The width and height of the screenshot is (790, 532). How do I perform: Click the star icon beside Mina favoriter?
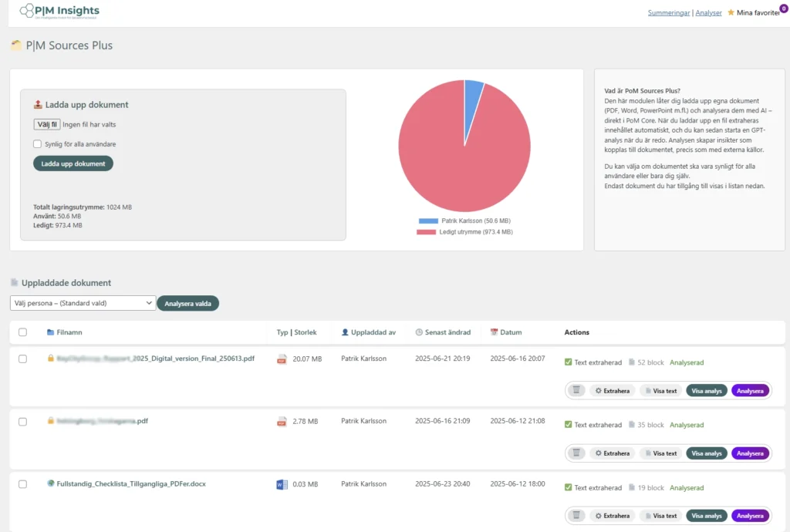[x=731, y=12]
